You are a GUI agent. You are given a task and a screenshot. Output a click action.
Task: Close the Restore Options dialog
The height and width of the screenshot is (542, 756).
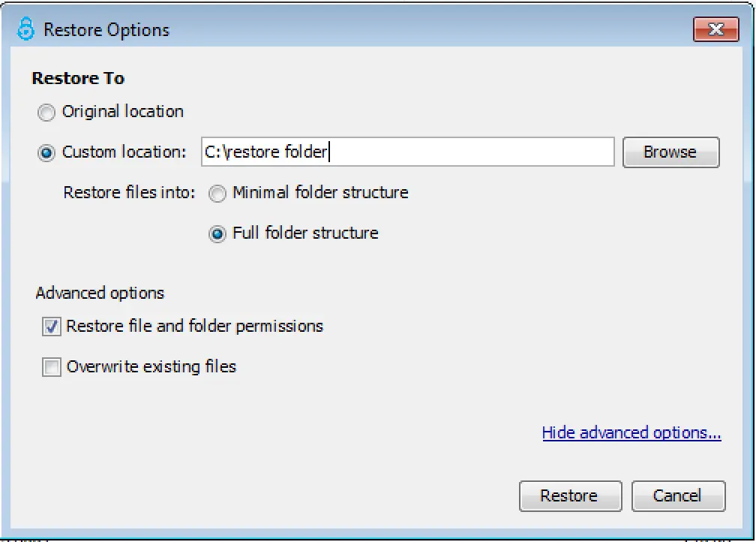tap(715, 29)
